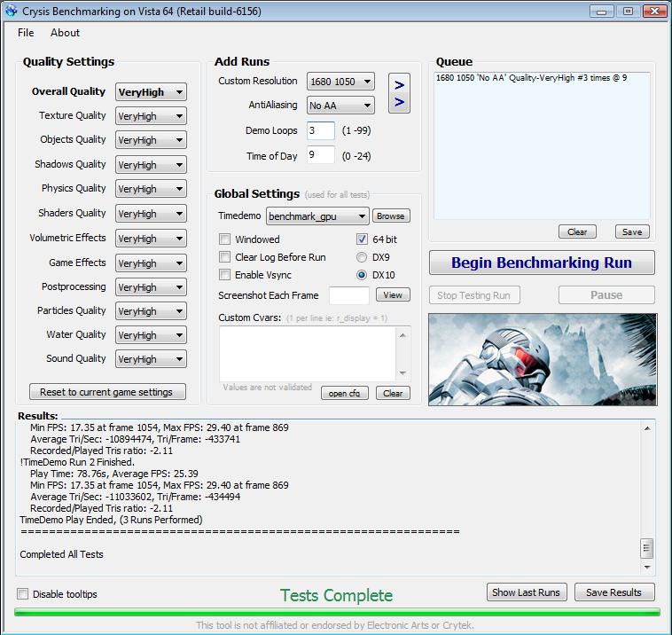Click the Screenshot Each Frame input field
672x635 pixels.
349,295
